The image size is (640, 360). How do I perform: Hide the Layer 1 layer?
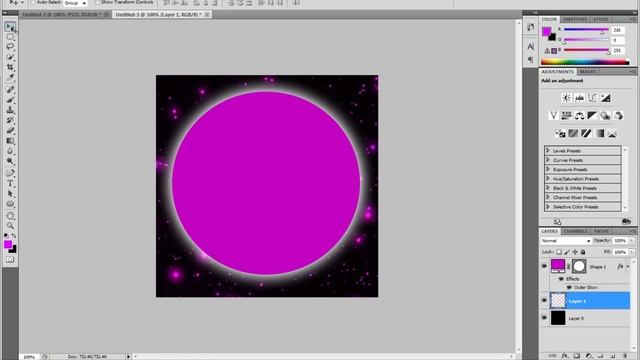click(x=544, y=301)
